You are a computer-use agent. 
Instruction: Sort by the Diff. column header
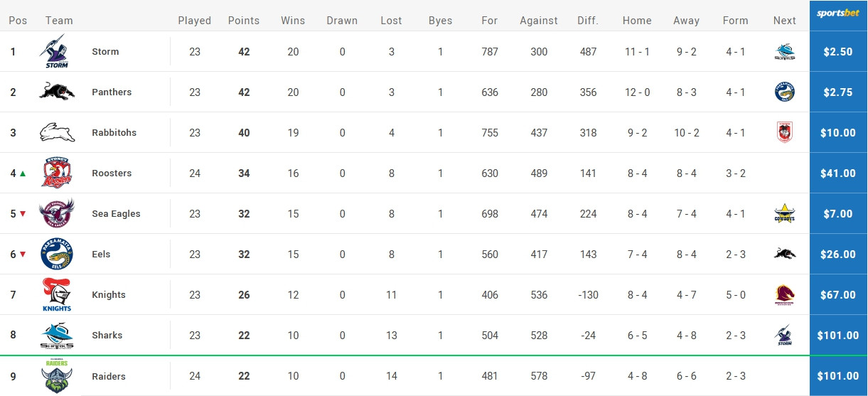[588, 21]
